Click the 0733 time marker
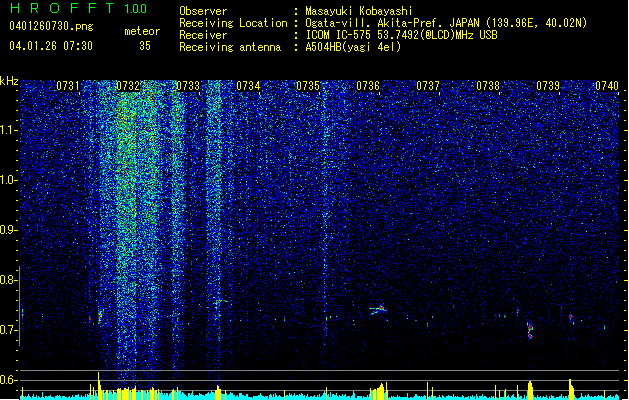The width and height of the screenshot is (629, 400). [x=188, y=86]
